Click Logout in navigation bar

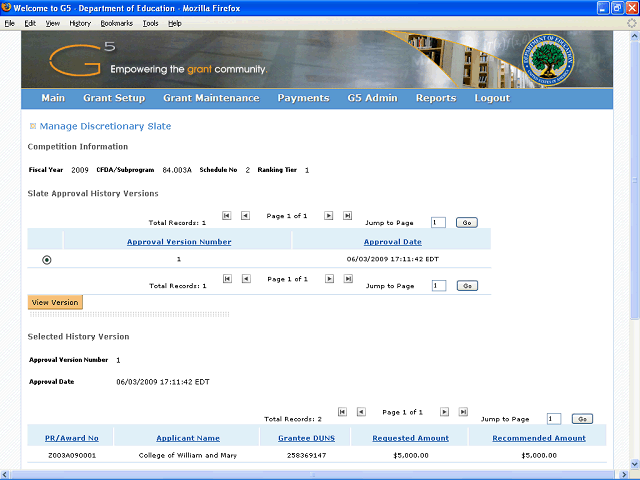click(492, 98)
